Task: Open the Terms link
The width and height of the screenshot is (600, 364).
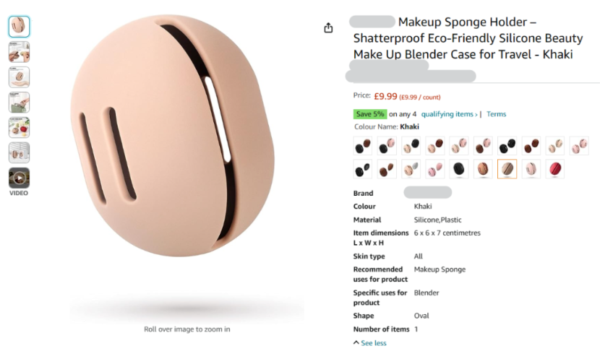Action: (497, 114)
